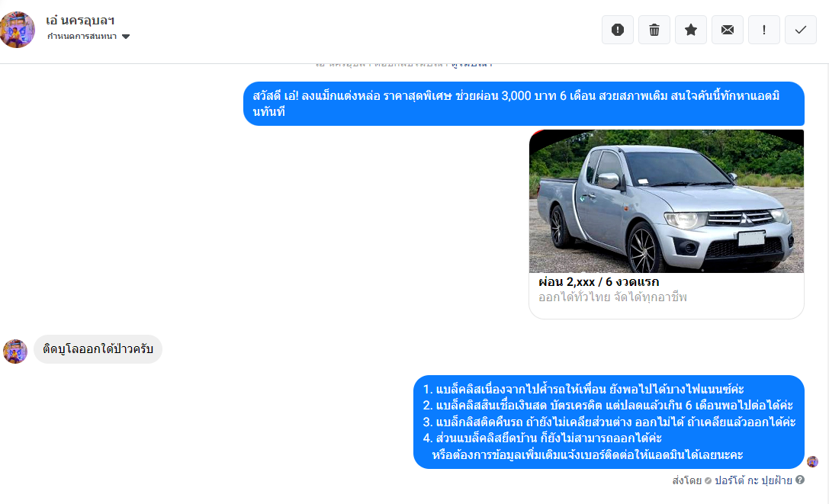Click help question-mark icon beside sender name
Viewport: 829px width, 504px height.
pyautogui.click(x=800, y=480)
